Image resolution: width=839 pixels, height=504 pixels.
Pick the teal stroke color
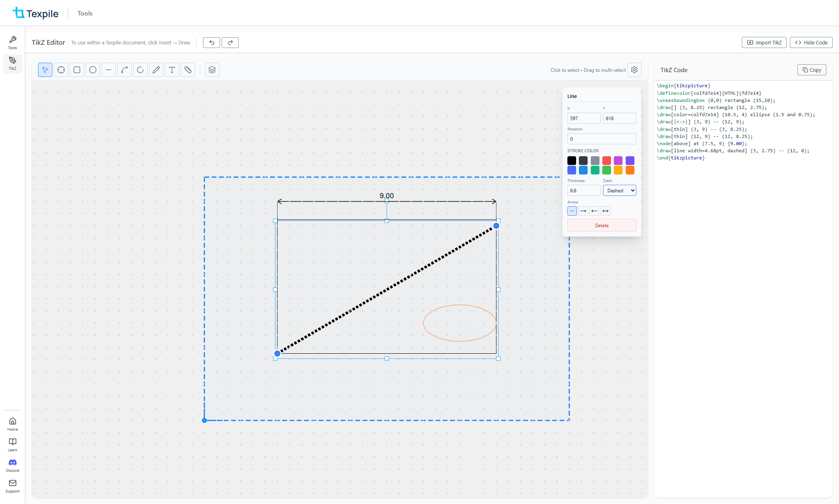pos(595,170)
